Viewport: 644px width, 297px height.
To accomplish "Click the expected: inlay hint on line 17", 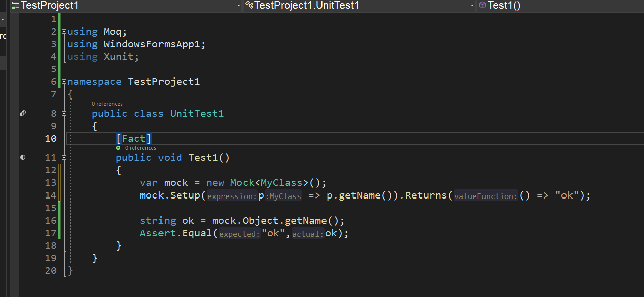I will [239, 234].
